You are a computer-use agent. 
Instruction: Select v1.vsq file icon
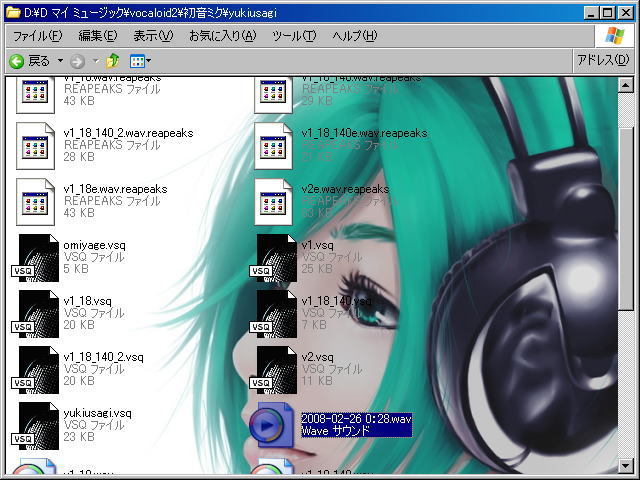pos(273,258)
